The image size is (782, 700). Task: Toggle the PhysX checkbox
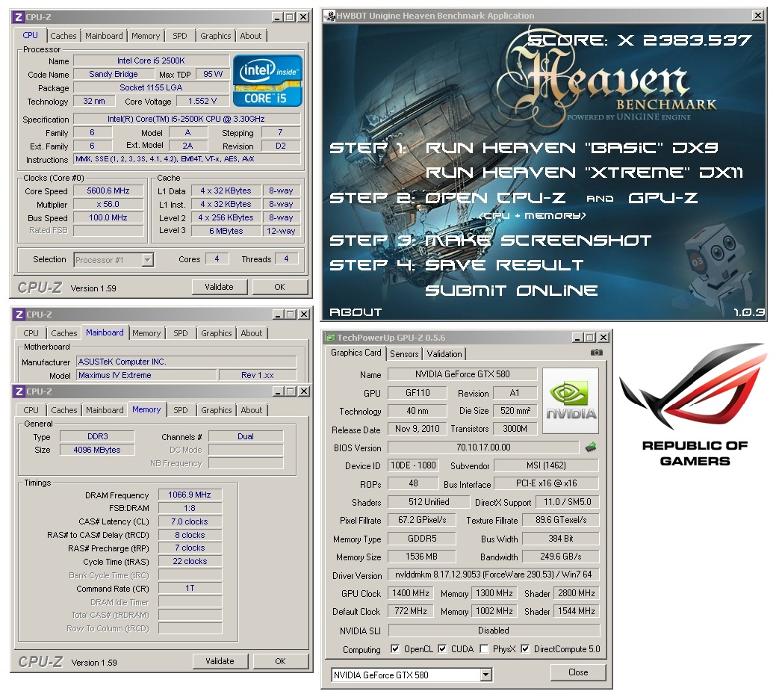[x=484, y=649]
